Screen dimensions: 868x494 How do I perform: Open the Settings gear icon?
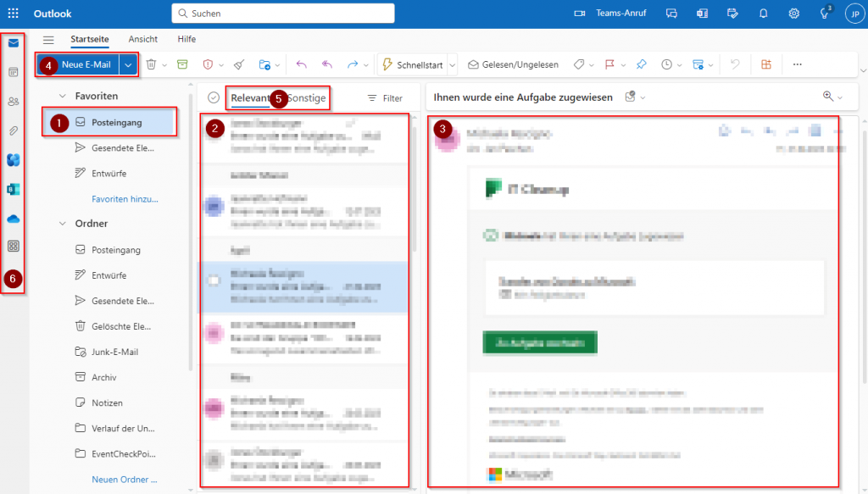[793, 14]
